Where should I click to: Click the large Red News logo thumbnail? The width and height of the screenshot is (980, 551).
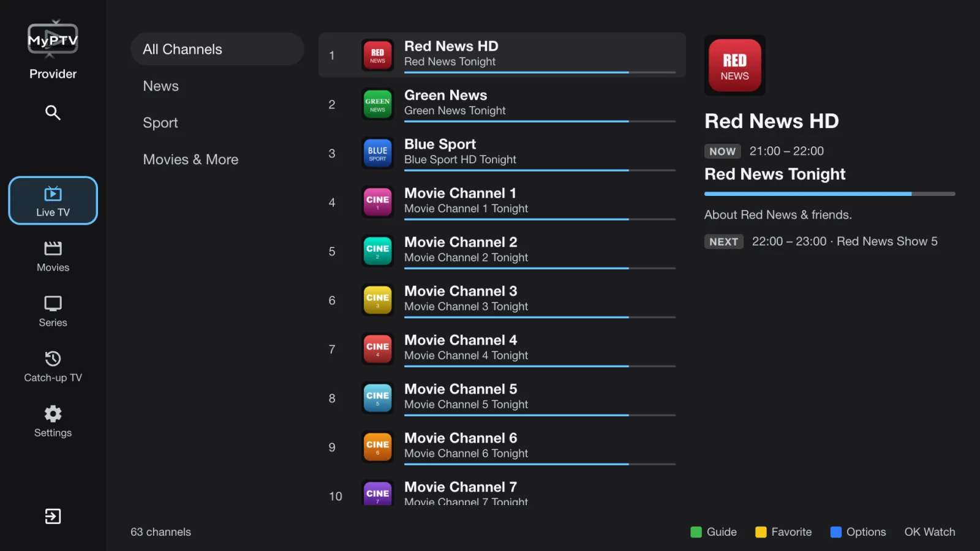[735, 66]
